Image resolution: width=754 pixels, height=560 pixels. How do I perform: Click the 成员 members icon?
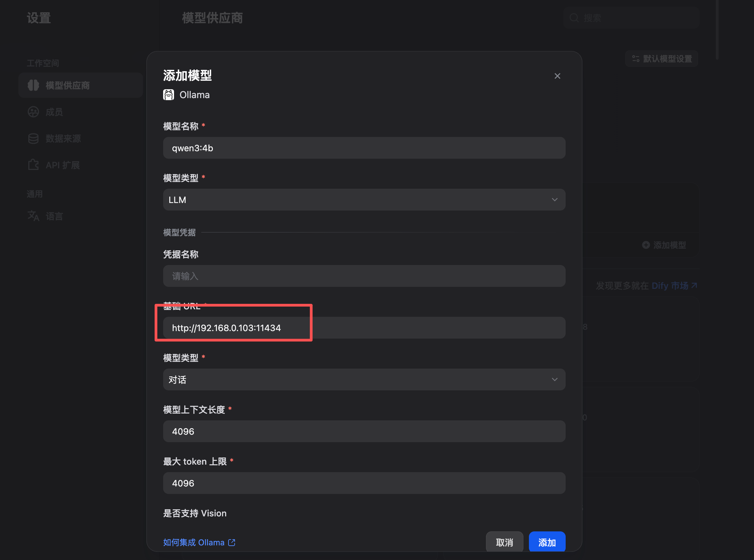tap(33, 112)
